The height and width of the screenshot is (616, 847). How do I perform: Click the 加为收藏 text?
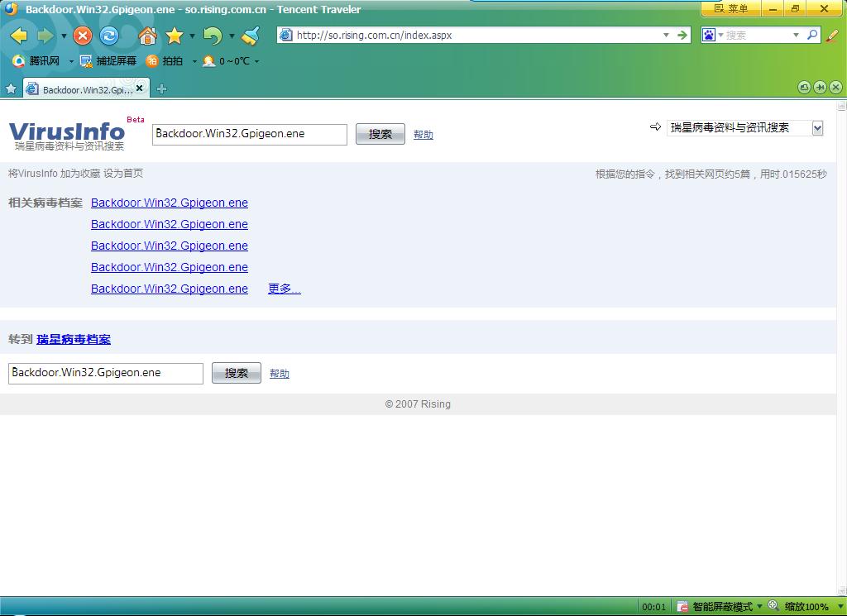tap(80, 174)
